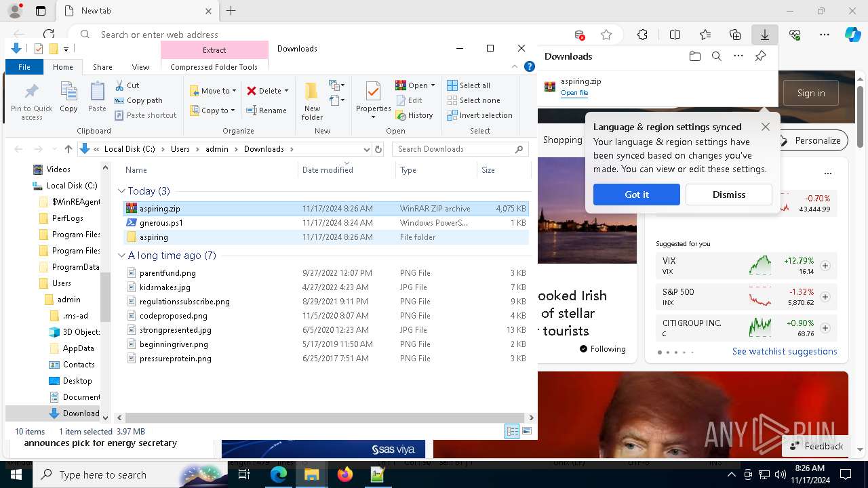The width and height of the screenshot is (868, 488).
Task: Click the Search Downloads field
Action: tap(460, 149)
